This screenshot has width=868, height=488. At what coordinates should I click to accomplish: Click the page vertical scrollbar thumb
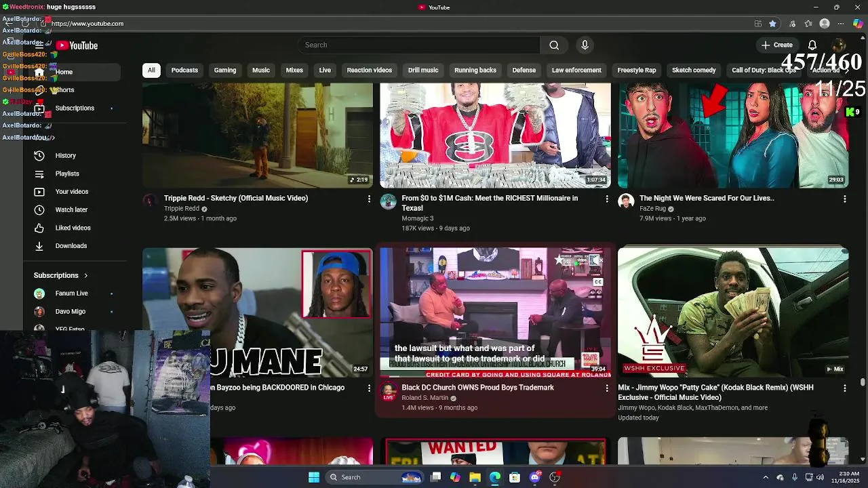863,382
